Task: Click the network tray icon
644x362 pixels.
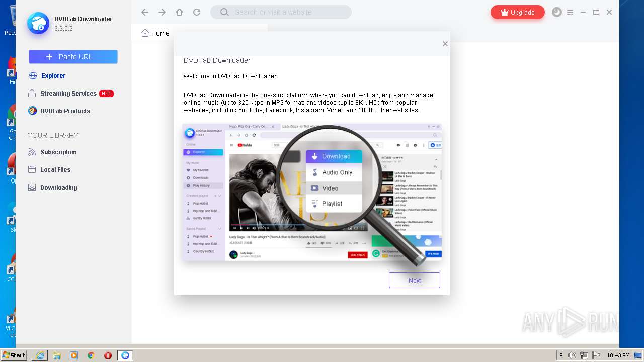Action: 584,355
